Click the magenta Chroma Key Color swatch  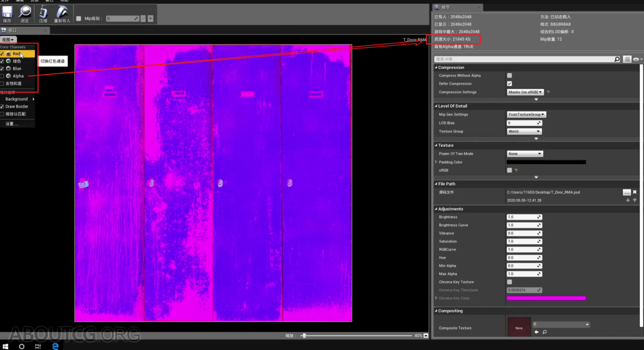[x=546, y=298]
